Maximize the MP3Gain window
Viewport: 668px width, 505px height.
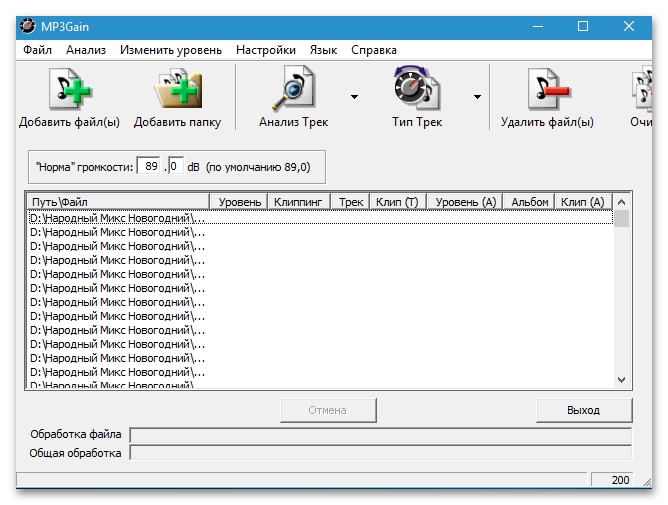[583, 26]
